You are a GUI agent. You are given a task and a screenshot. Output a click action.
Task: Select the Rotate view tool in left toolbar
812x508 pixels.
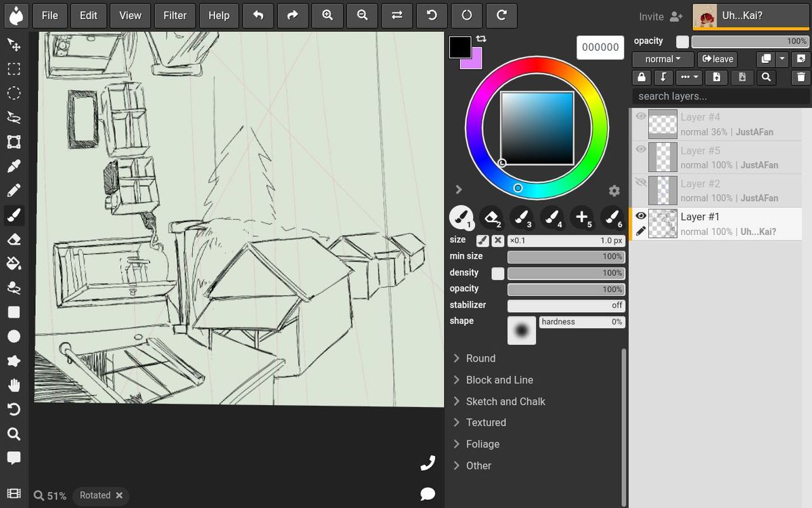[14, 410]
